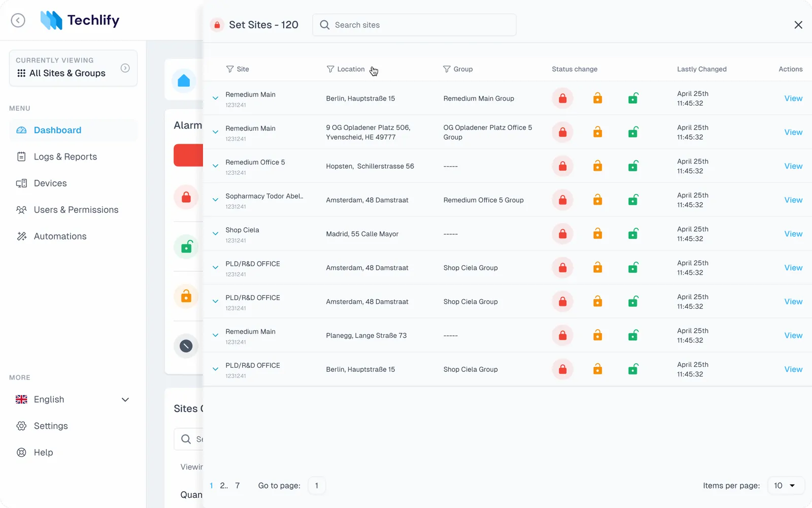Expand the Planegg Remedium Main row chevron

tap(215, 335)
